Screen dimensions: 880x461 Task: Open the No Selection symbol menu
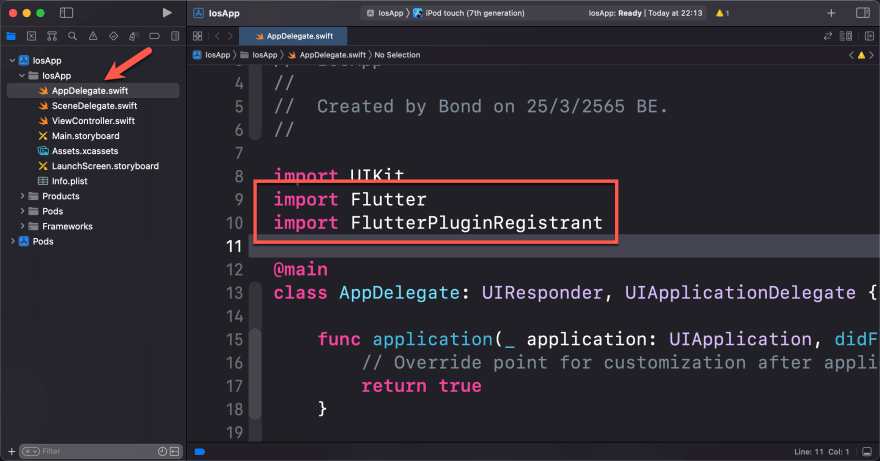click(x=397, y=55)
